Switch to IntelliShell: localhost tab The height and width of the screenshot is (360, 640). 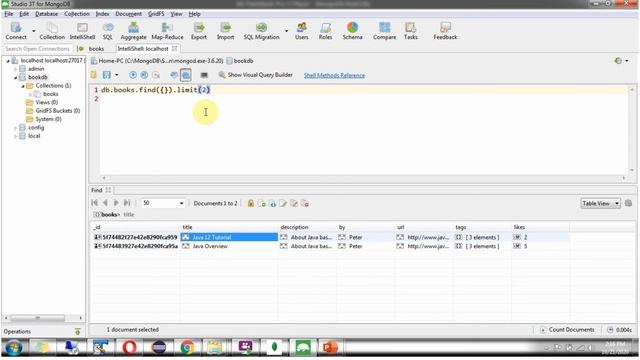147,49
